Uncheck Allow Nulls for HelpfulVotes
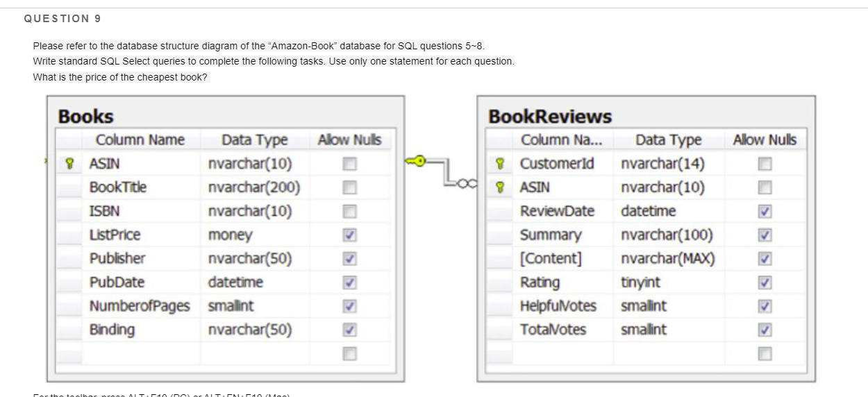This screenshot has width=868, height=397. tap(765, 306)
